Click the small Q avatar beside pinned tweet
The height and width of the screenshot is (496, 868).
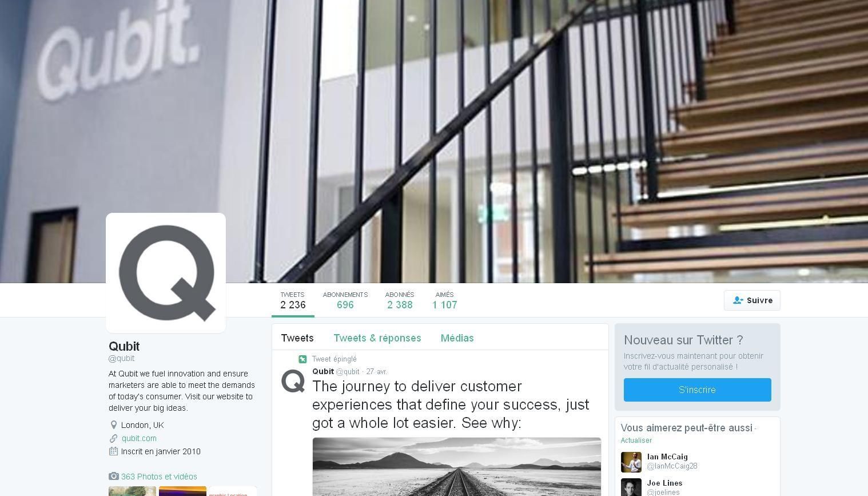293,382
